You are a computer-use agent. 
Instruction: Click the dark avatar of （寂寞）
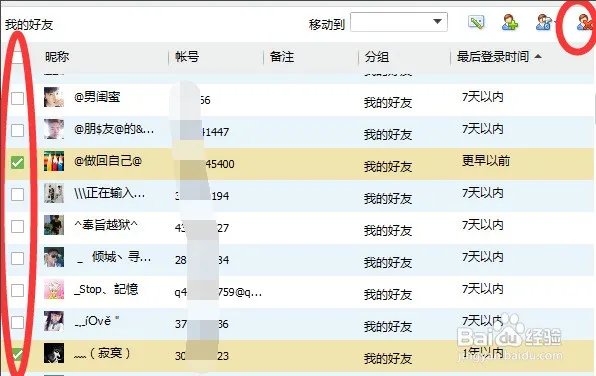54,353
